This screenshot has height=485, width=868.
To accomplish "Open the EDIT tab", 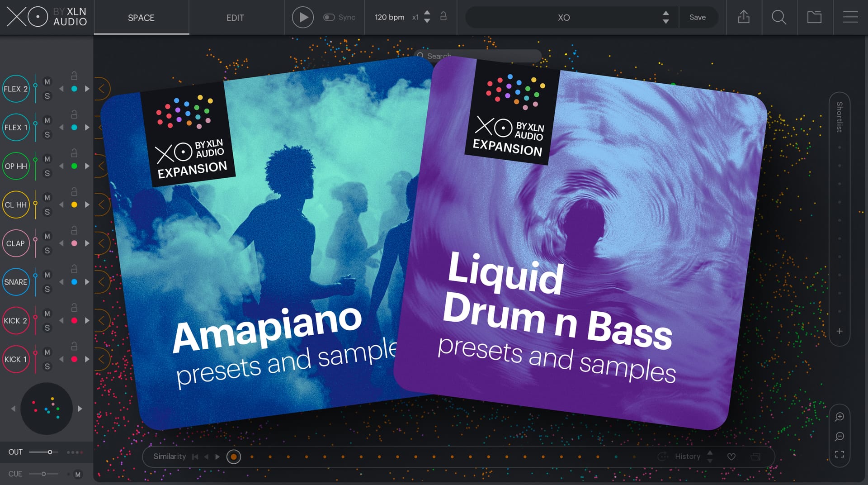I will 235,18.
